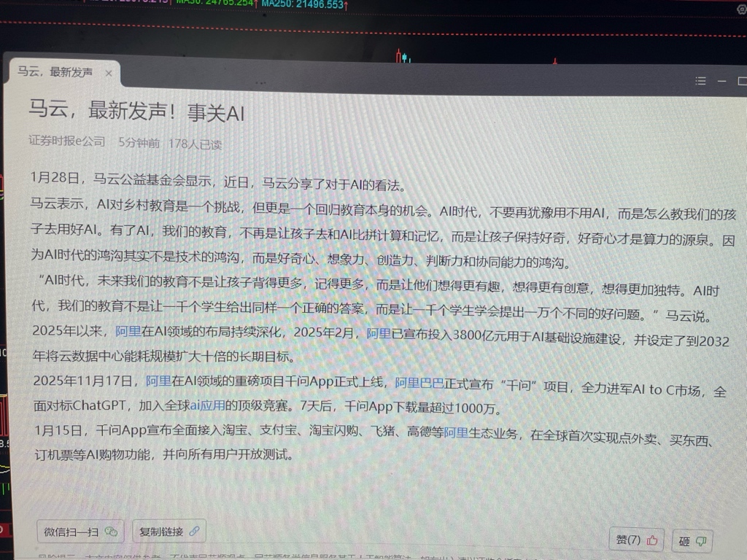Screen dimensions: 747x560
Task: Open 阿里 link after 2025年以来
Action: tap(128, 332)
